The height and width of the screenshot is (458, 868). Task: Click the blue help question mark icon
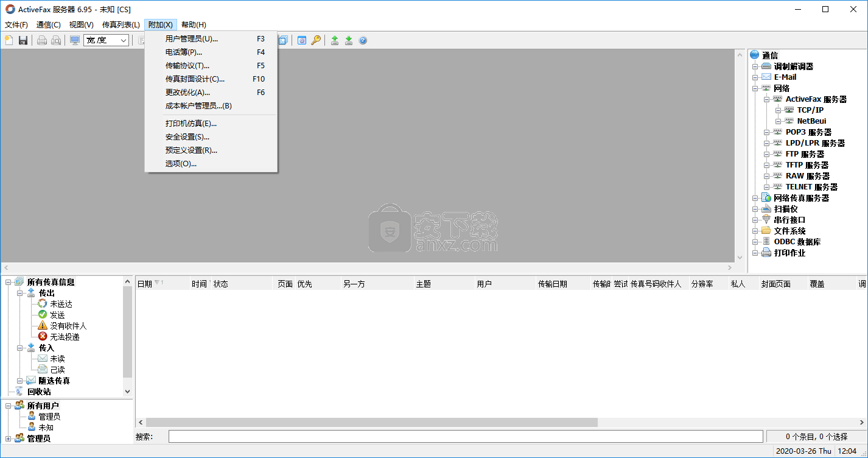363,40
